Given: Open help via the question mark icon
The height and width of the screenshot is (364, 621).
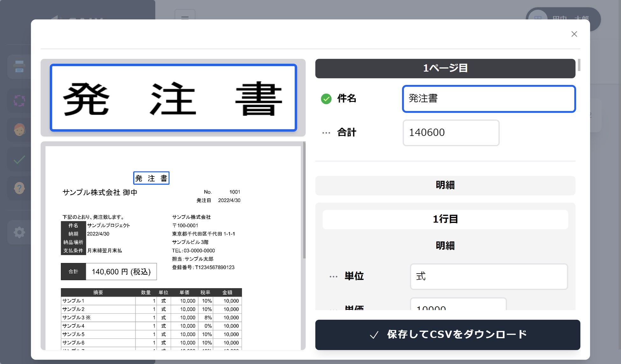Looking at the screenshot, I should tap(19, 188).
